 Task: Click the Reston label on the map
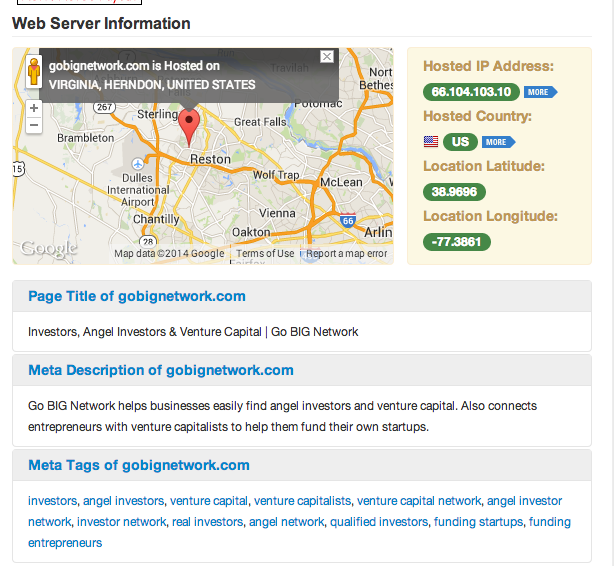point(210,159)
